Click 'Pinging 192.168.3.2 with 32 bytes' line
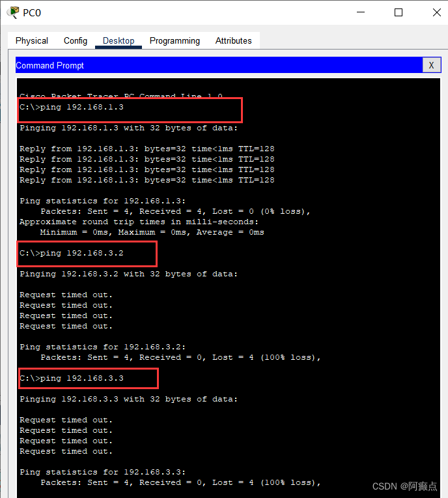The width and height of the screenshot is (448, 498). pos(128,274)
